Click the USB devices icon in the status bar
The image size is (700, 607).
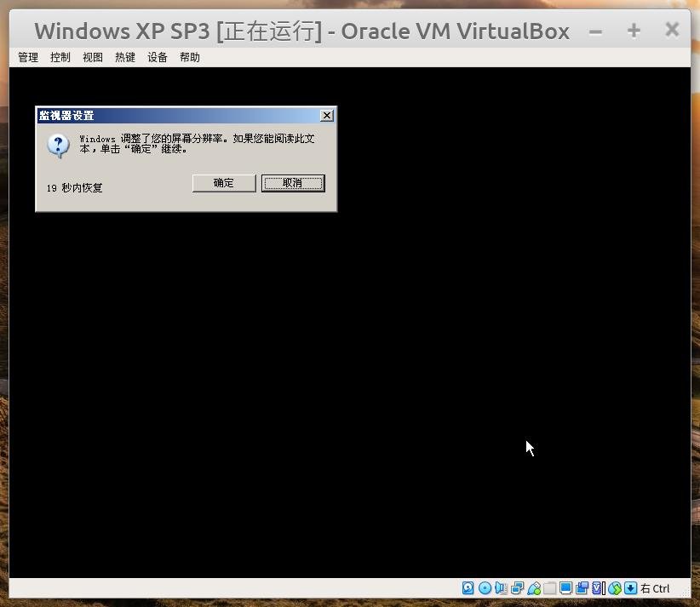pyautogui.click(x=534, y=588)
